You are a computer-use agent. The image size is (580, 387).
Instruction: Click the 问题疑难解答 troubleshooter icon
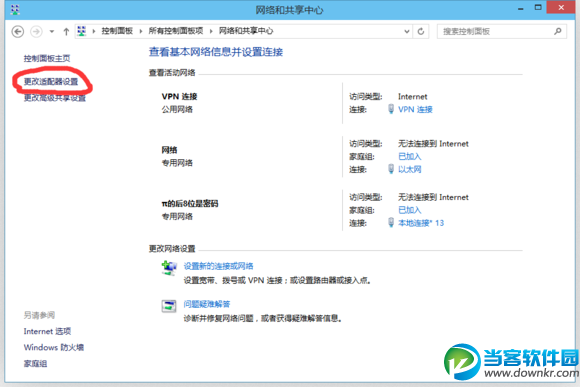(x=169, y=306)
